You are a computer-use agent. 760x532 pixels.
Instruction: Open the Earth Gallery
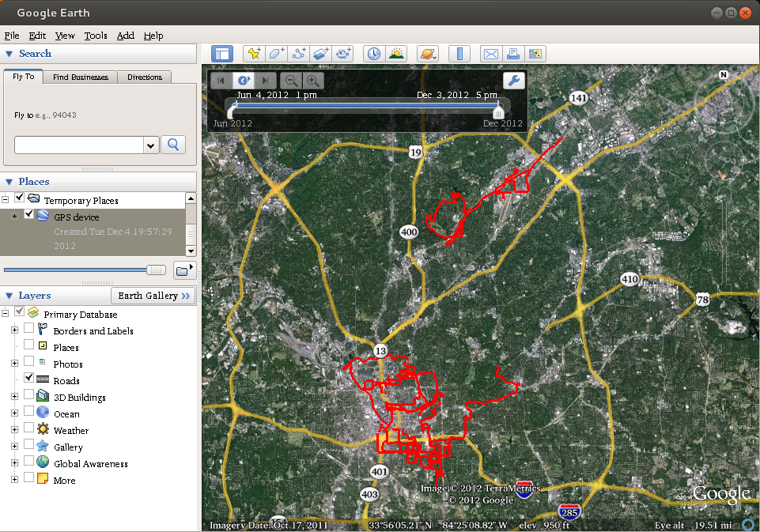tap(153, 295)
